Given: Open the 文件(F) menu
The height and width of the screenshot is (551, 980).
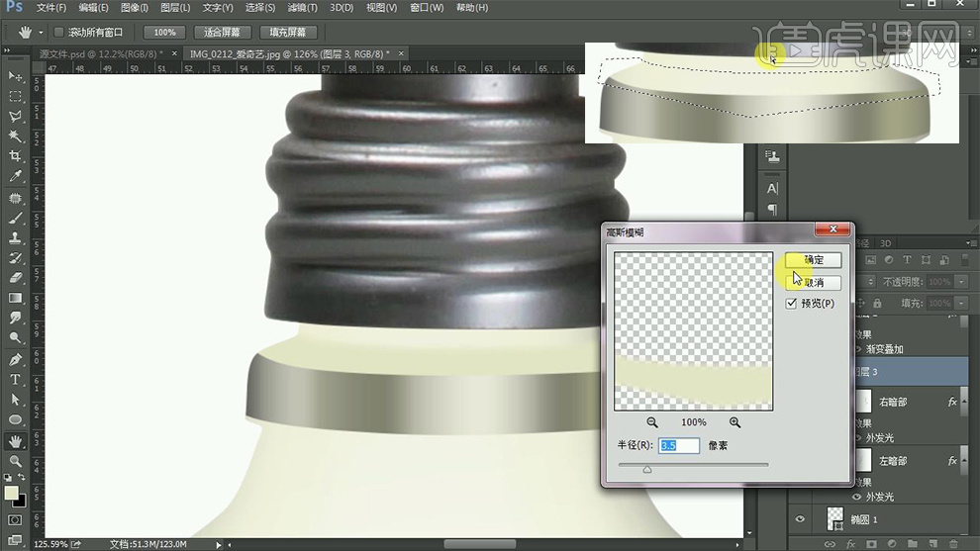Looking at the screenshot, I should (50, 8).
